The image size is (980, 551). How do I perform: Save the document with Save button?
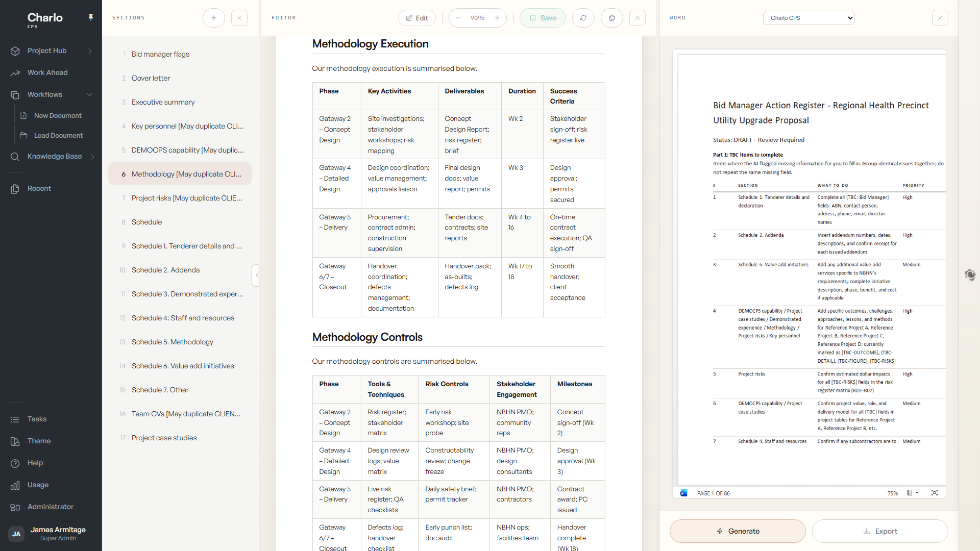(x=543, y=18)
